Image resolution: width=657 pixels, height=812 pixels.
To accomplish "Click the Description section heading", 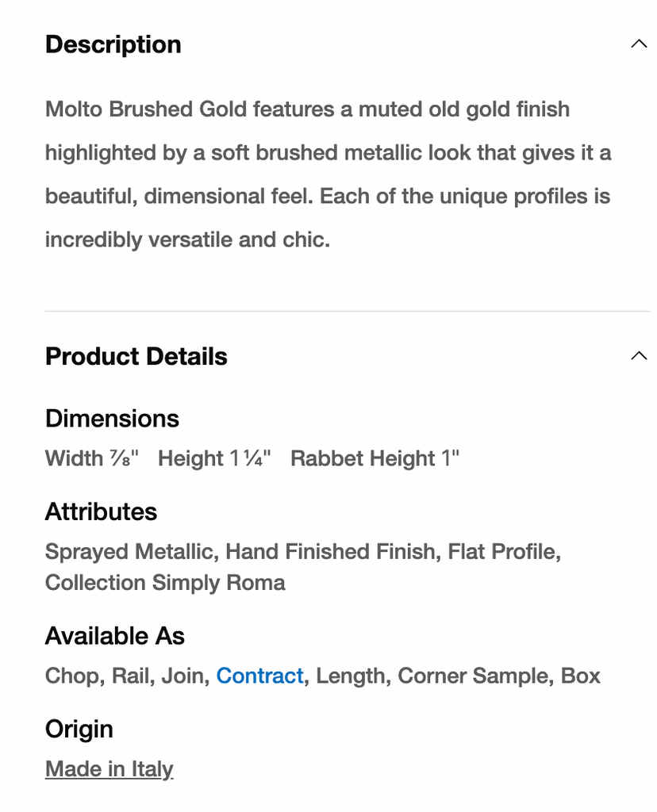I will click(x=113, y=44).
